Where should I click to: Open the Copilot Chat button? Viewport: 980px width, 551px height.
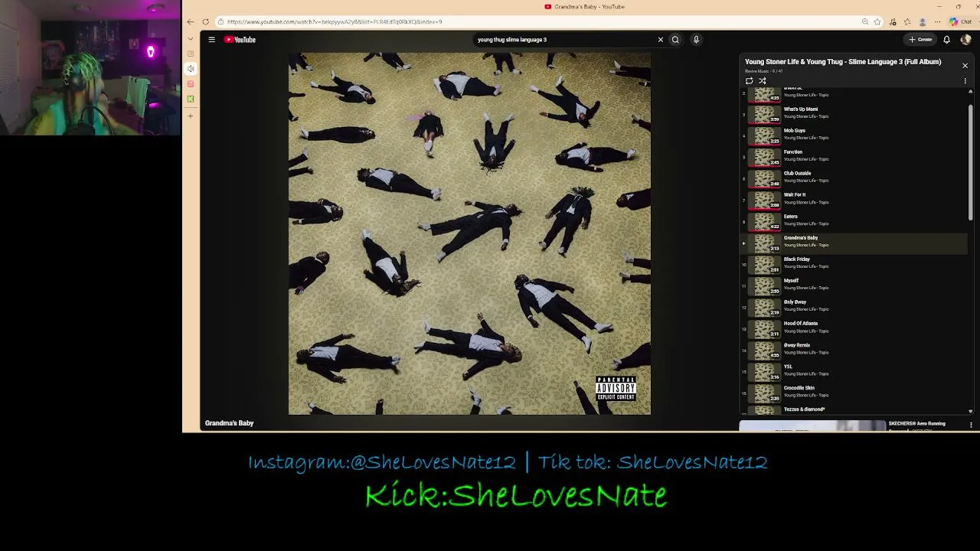pyautogui.click(x=961, y=21)
